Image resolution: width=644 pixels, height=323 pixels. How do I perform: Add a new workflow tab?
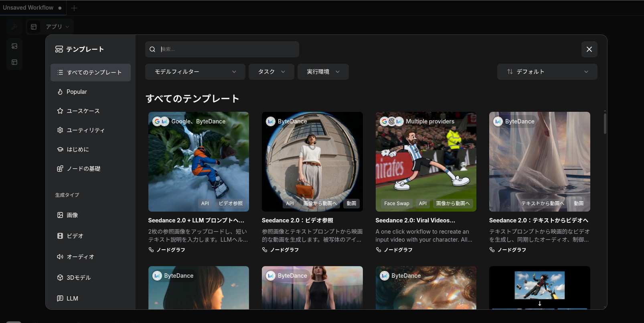coord(74,8)
